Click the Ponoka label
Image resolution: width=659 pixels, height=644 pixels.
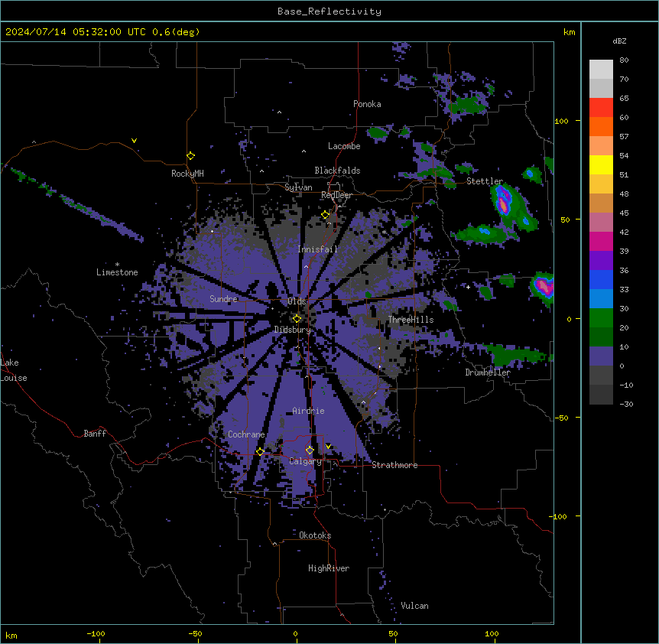click(x=367, y=104)
